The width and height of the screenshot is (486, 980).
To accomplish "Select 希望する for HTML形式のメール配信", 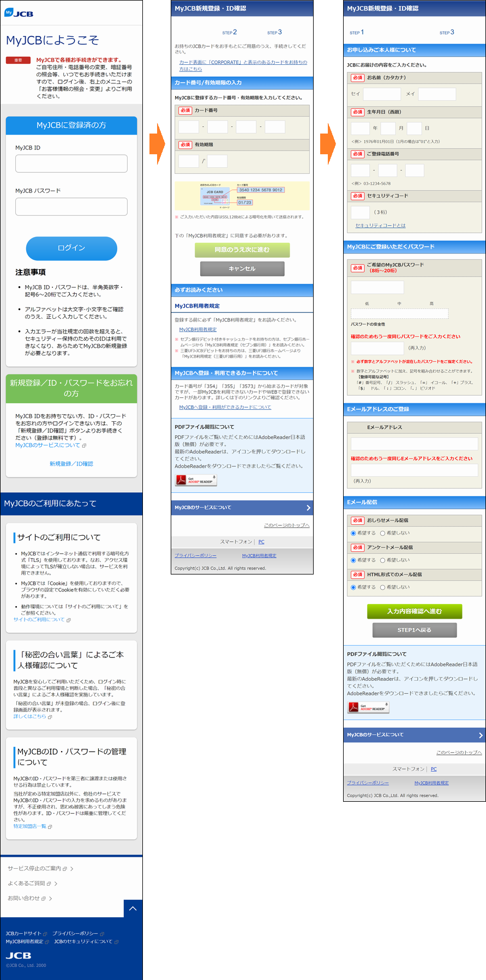I will tap(353, 587).
